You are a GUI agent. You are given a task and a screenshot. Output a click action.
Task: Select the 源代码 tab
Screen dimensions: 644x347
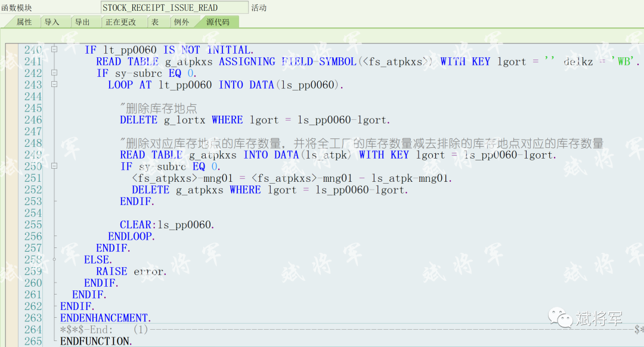[x=218, y=22]
